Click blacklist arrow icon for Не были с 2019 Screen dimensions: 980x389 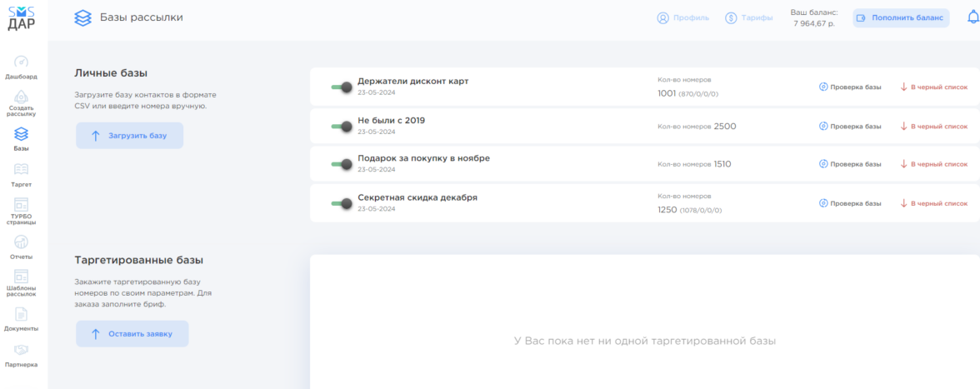(903, 126)
